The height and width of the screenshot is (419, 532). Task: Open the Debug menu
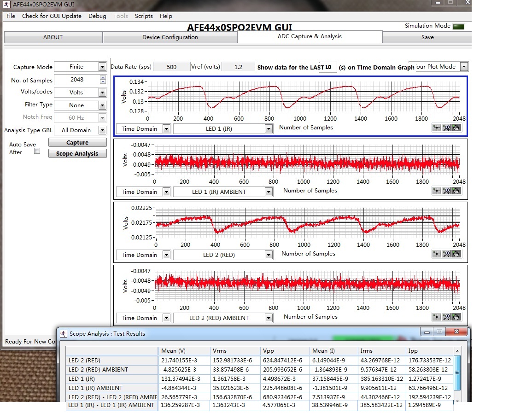click(x=97, y=16)
